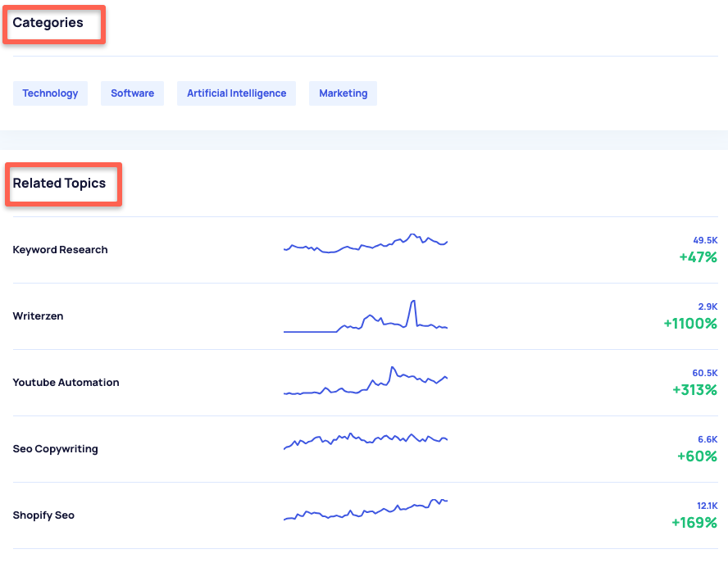
Task: Open the Writerzen topic
Action: coord(37,316)
